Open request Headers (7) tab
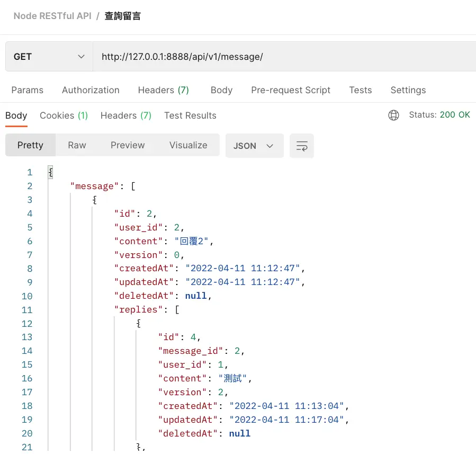The image size is (476, 454). [x=163, y=90]
